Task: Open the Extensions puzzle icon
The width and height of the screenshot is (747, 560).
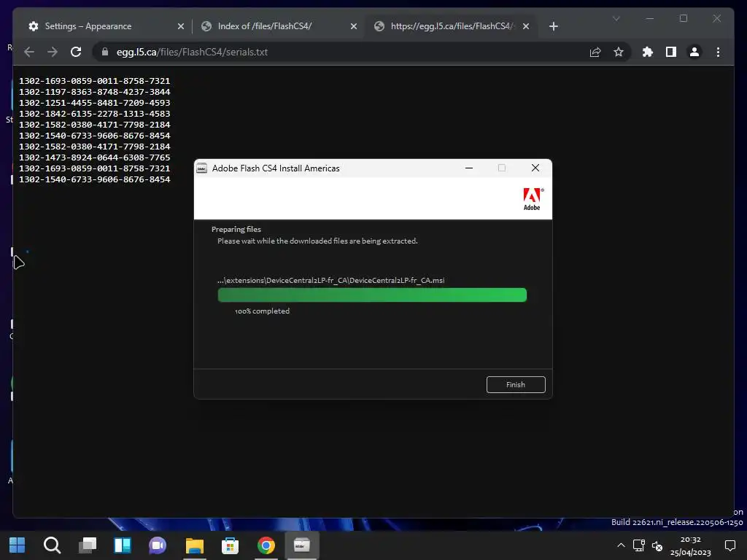Action: tap(648, 52)
